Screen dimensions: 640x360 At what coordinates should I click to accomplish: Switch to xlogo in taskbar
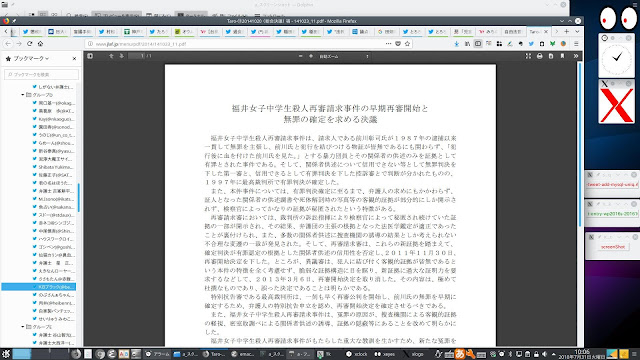point(413,354)
